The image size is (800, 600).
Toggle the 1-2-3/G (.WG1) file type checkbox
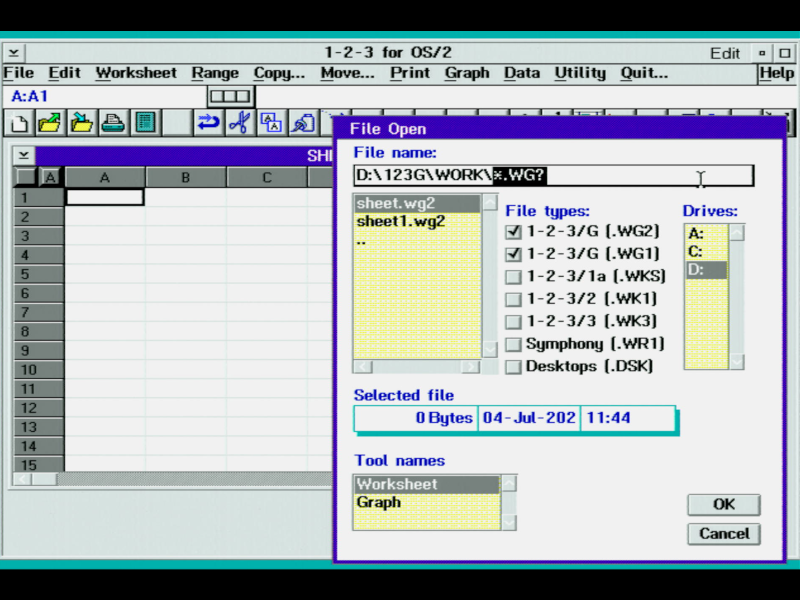pos(513,254)
